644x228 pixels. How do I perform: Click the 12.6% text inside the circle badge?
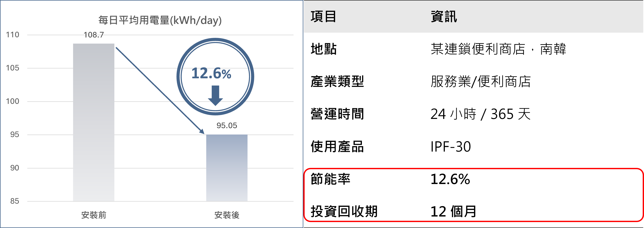[x=211, y=73]
